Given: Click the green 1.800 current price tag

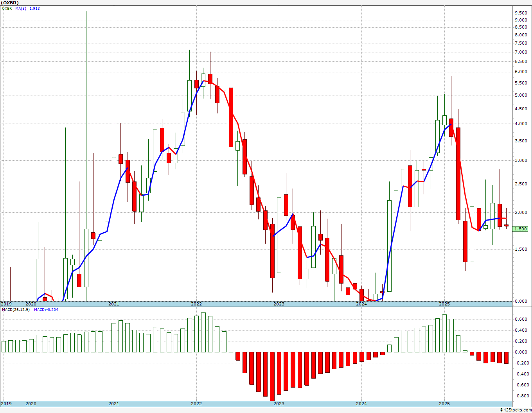Looking at the screenshot, I should tap(520, 229).
